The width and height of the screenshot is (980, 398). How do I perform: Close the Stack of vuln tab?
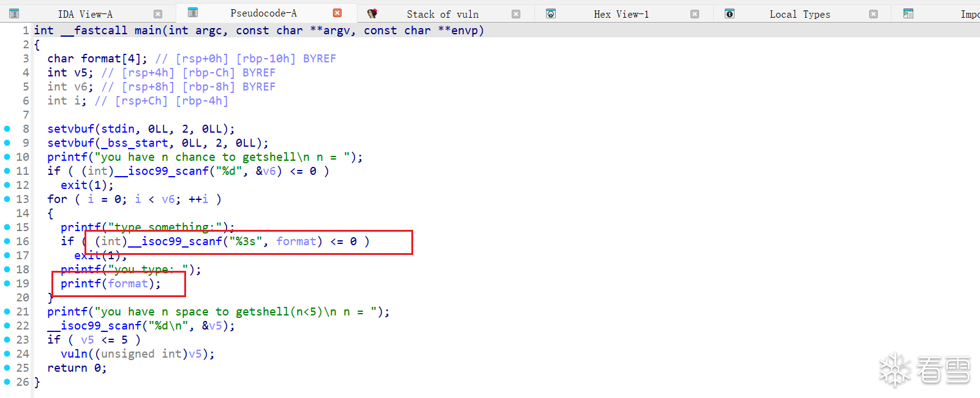516,14
